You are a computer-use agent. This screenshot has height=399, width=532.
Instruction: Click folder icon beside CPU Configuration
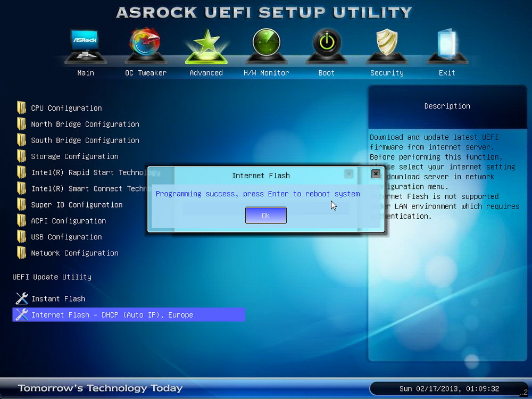point(21,107)
